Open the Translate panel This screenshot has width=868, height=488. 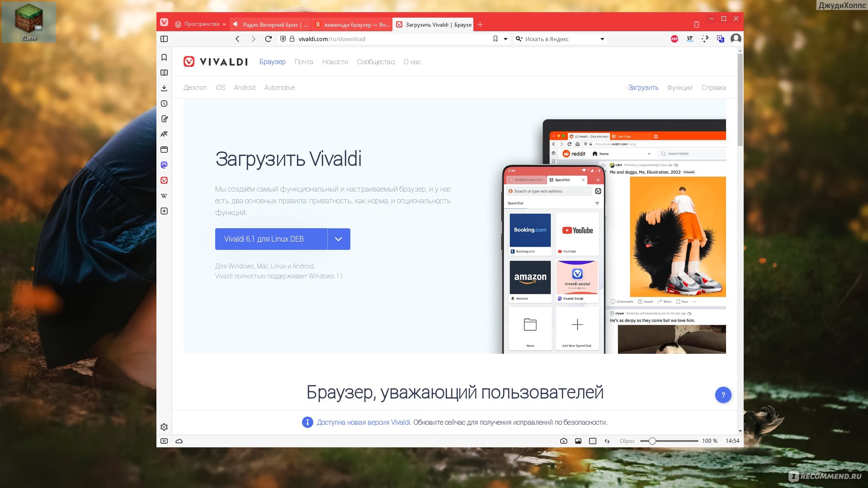(x=164, y=134)
